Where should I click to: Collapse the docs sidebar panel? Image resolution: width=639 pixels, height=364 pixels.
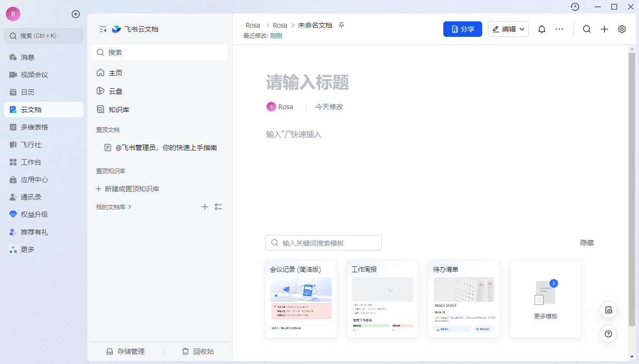[102, 29]
